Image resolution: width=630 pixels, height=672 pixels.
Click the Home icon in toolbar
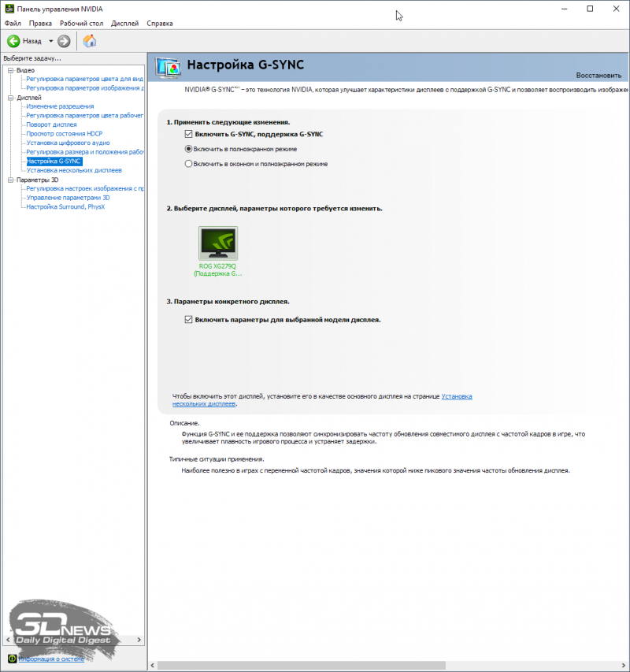(90, 41)
